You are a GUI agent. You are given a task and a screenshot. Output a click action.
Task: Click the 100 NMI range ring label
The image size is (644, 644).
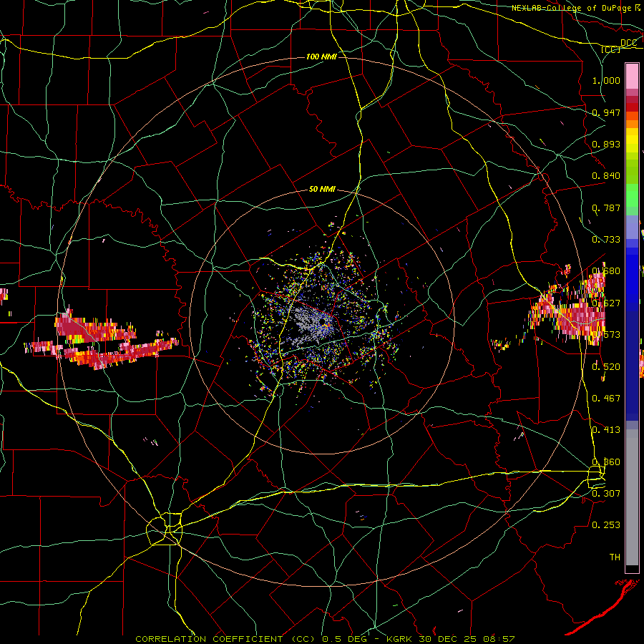click(x=321, y=57)
